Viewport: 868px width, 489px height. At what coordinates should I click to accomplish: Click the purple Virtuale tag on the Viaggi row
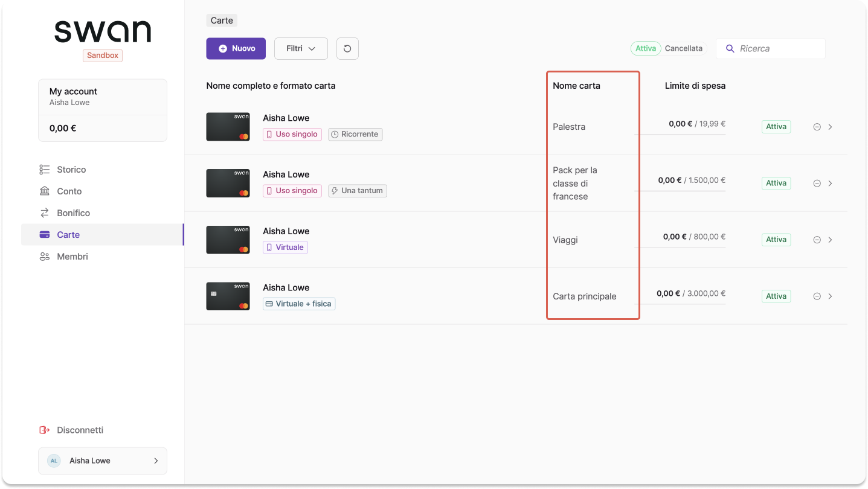click(x=285, y=248)
